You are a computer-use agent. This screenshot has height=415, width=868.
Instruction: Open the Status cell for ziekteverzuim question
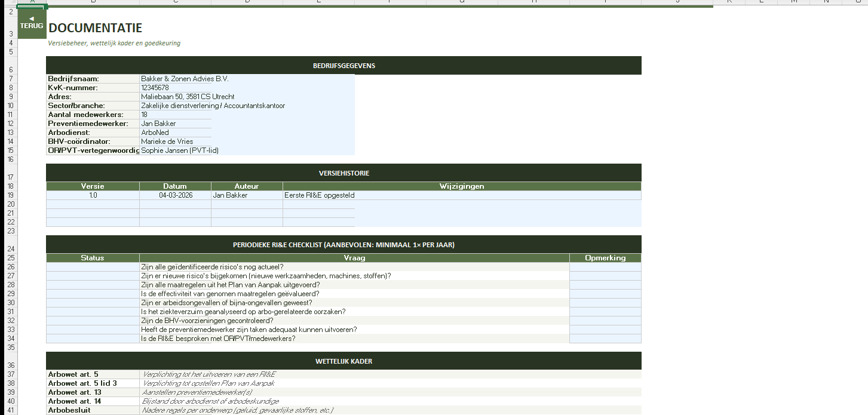pyautogui.click(x=93, y=312)
